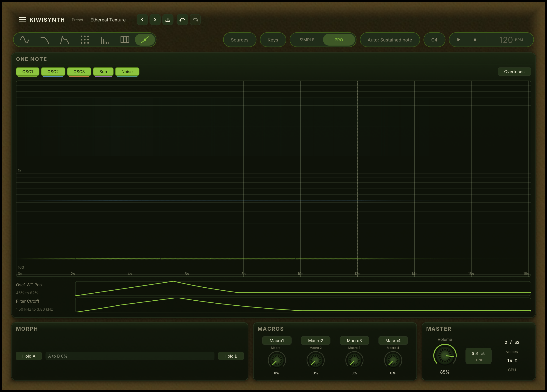Open the sine wave oscillator page
The width and height of the screenshot is (547, 392).
(25, 40)
